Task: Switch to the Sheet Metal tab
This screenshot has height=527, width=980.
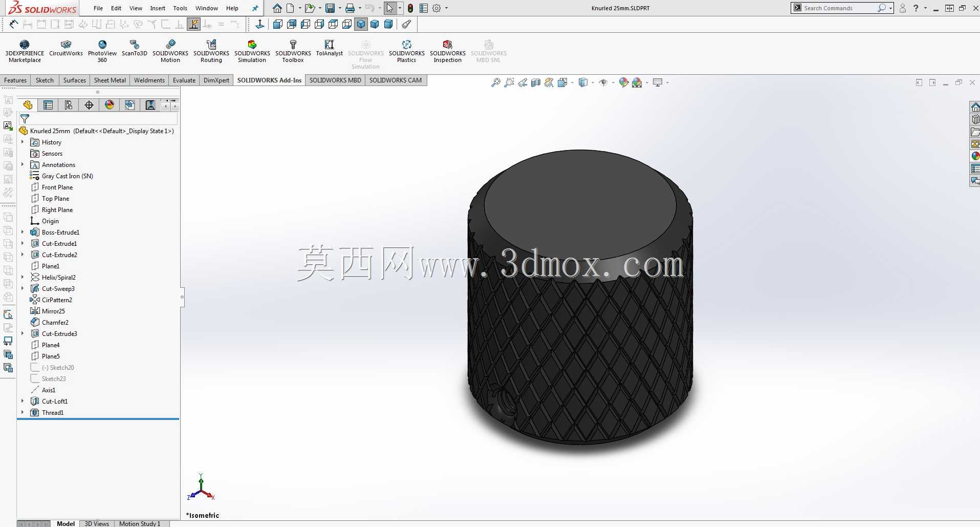Action: pyautogui.click(x=110, y=80)
